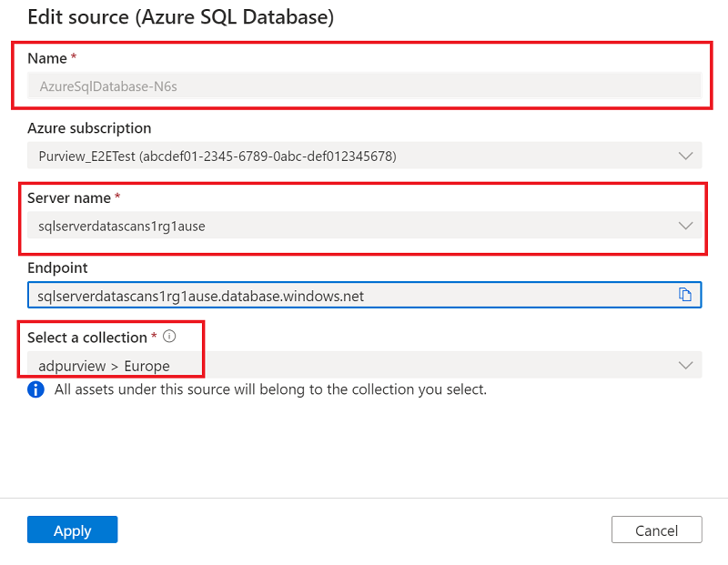Open the subscription chevron for Purview_E2ETest
Image resolution: width=728 pixels, height=565 pixels.
coord(685,155)
